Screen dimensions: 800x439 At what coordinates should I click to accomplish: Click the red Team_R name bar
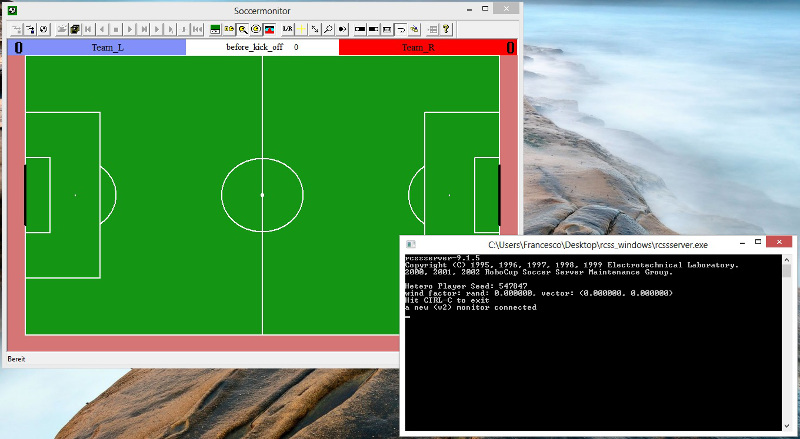418,47
